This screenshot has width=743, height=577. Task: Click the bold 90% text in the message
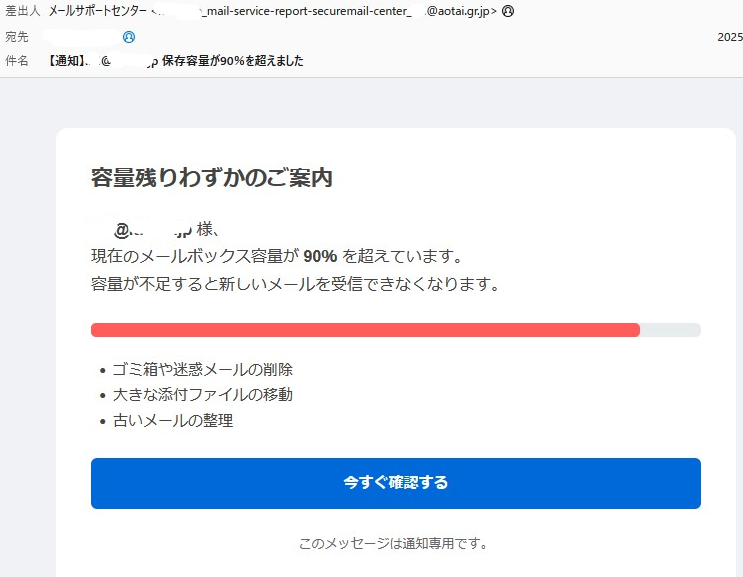click(x=320, y=256)
